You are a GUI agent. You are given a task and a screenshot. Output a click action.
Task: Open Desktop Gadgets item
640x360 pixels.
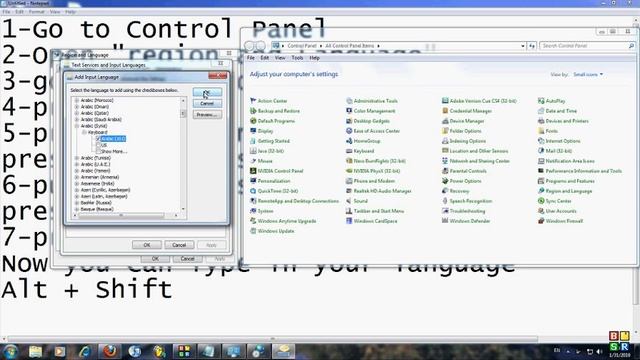pyautogui.click(x=368, y=121)
